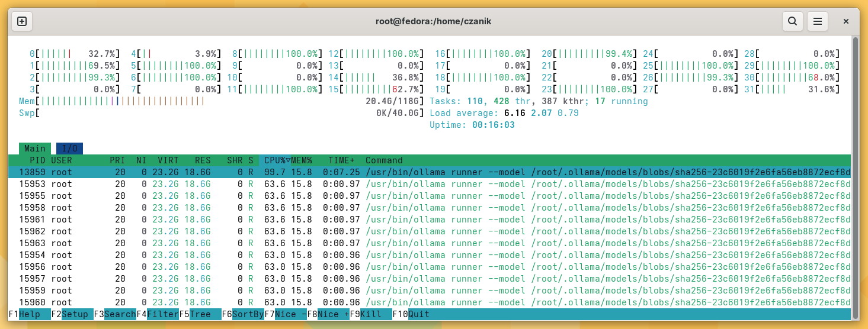The height and width of the screenshot is (329, 868).
Task: Open the hamburger menu in titlebar
Action: point(818,21)
